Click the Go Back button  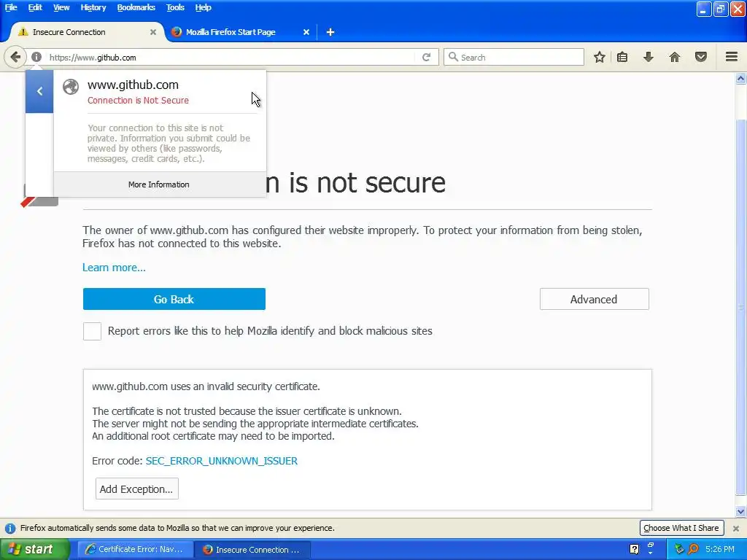coord(174,299)
